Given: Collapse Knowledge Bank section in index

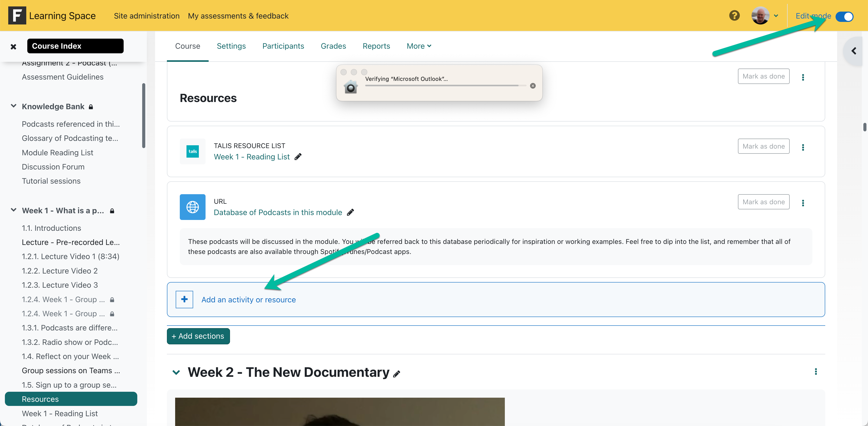Looking at the screenshot, I should (x=13, y=106).
